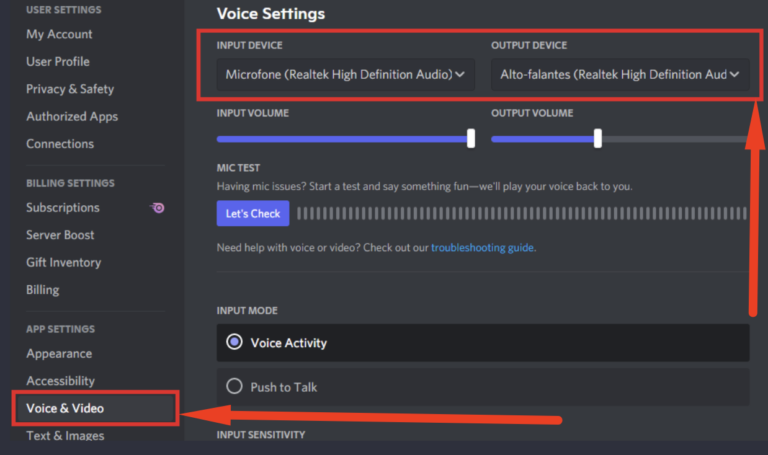Open the Connections settings section
Viewport: 768px width, 455px height.
[60, 143]
